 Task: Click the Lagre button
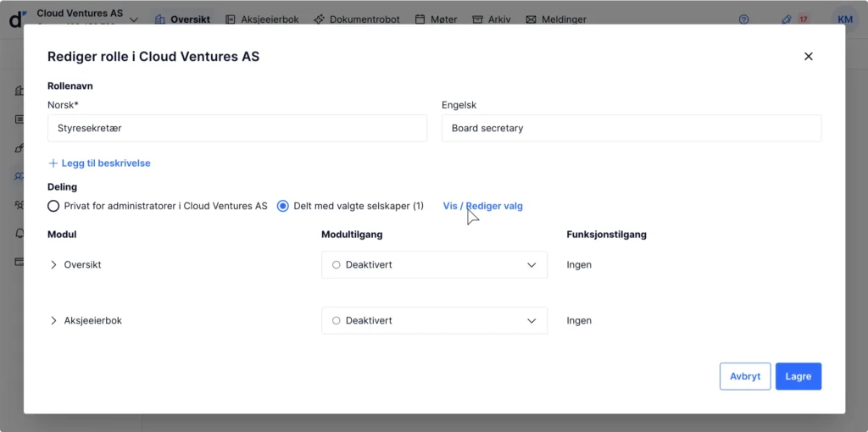coord(798,376)
